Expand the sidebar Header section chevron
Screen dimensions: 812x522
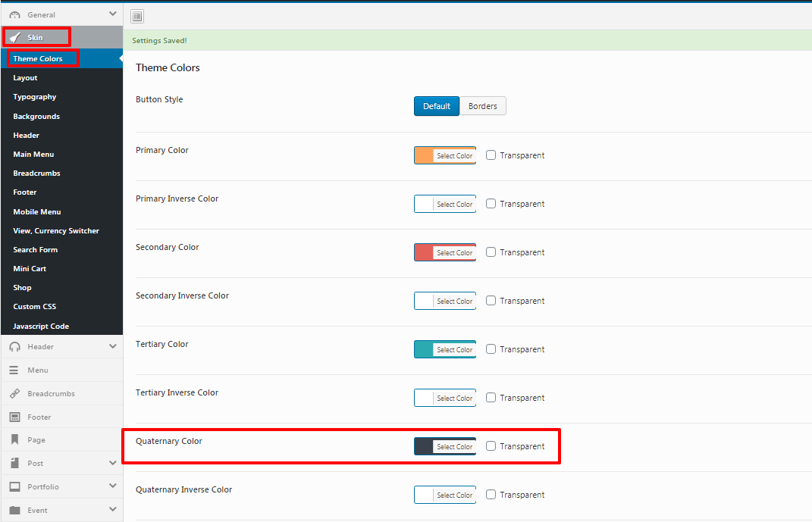coord(113,347)
